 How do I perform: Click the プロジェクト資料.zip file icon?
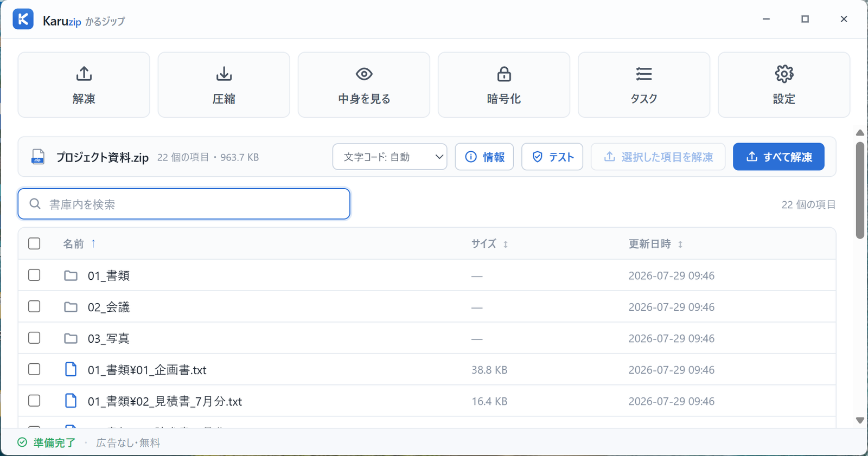38,157
